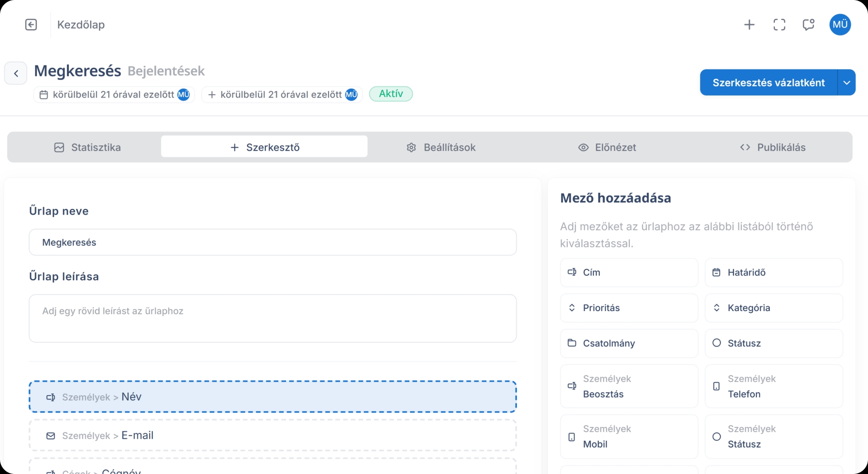Viewport: 868px width, 474px height.
Task: Expand the Szerkesztés vázlatként dropdown arrow
Action: (847, 82)
